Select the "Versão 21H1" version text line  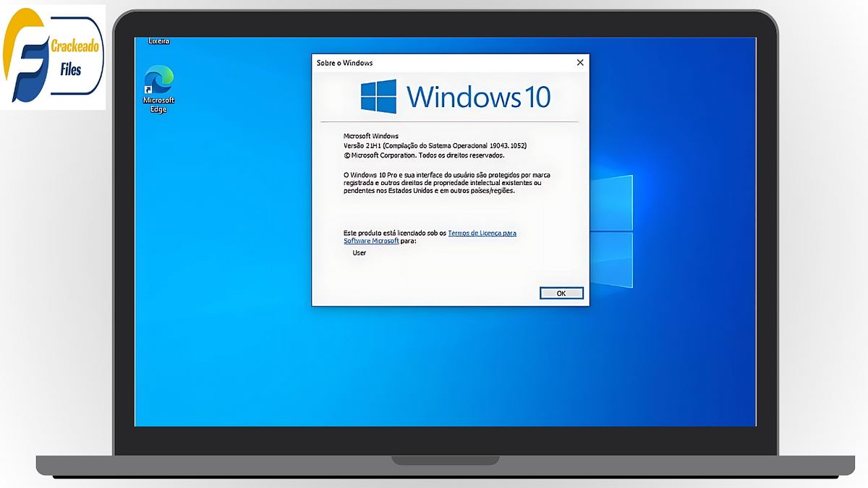(435, 145)
